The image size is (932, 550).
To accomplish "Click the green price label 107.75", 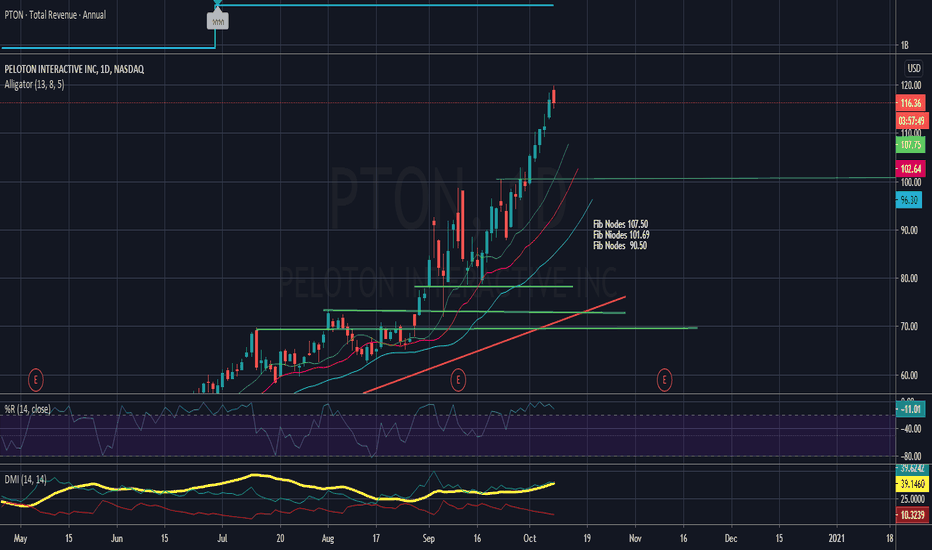I will [911, 144].
